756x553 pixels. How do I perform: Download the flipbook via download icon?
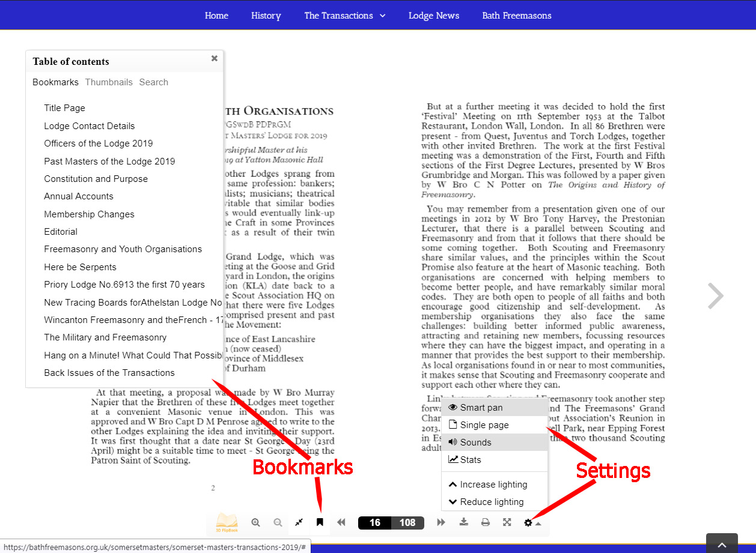click(464, 522)
